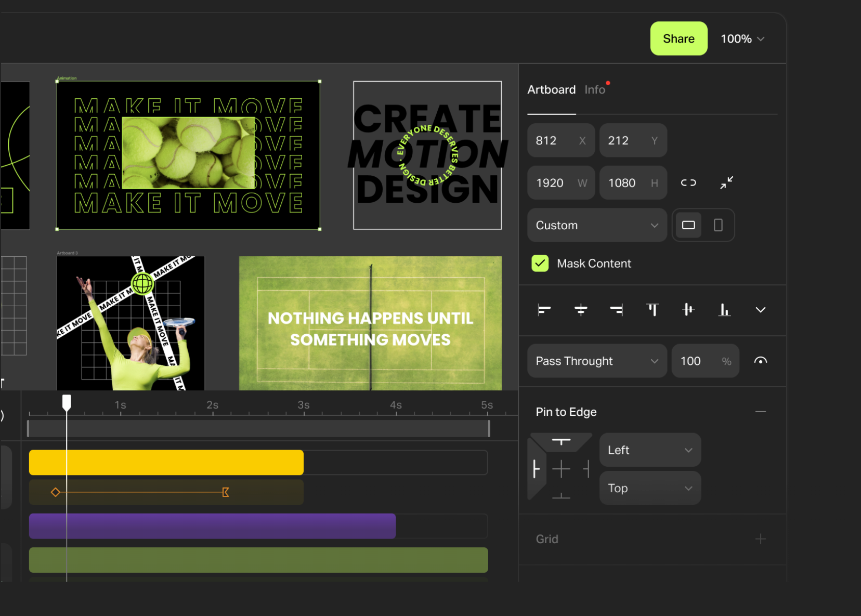Select the align horizontal center icon
The height and width of the screenshot is (616, 861).
tap(580, 310)
